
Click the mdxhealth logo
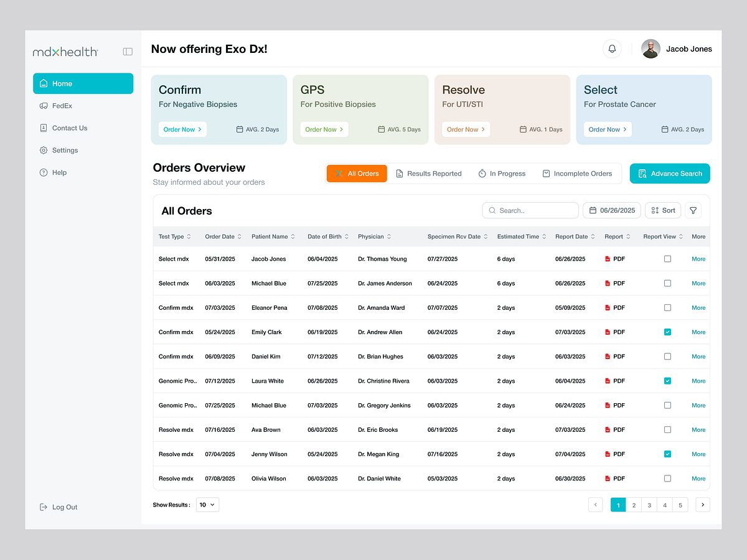click(65, 52)
